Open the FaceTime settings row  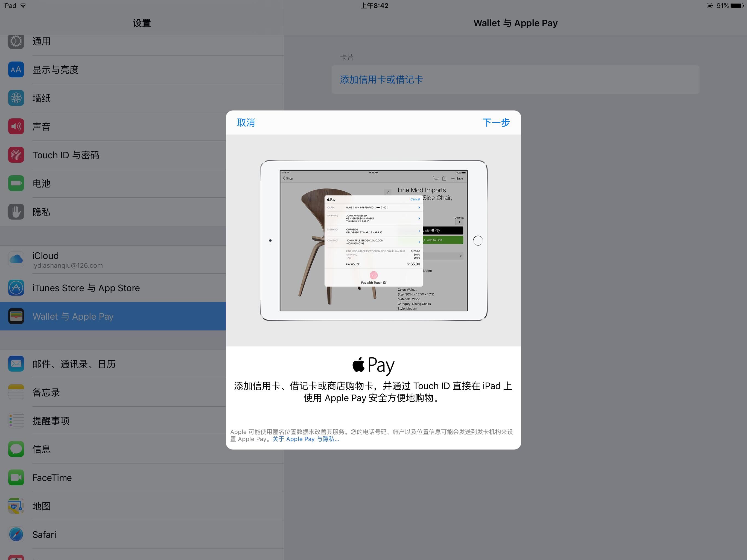(x=142, y=478)
